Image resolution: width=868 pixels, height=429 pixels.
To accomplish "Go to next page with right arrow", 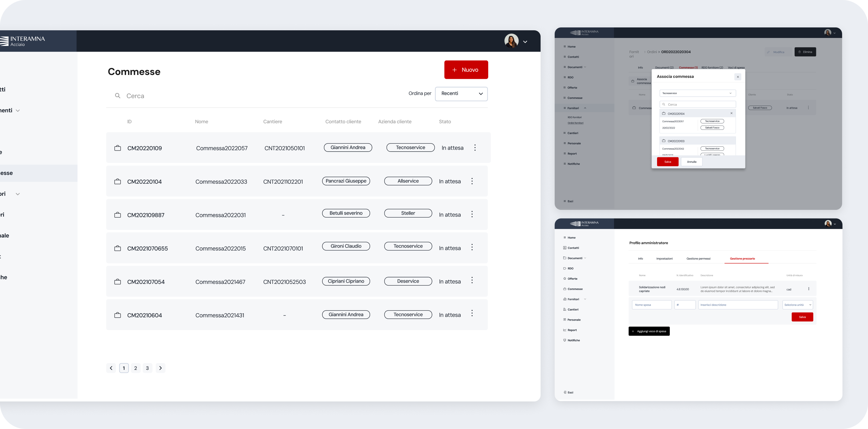I will (x=161, y=368).
